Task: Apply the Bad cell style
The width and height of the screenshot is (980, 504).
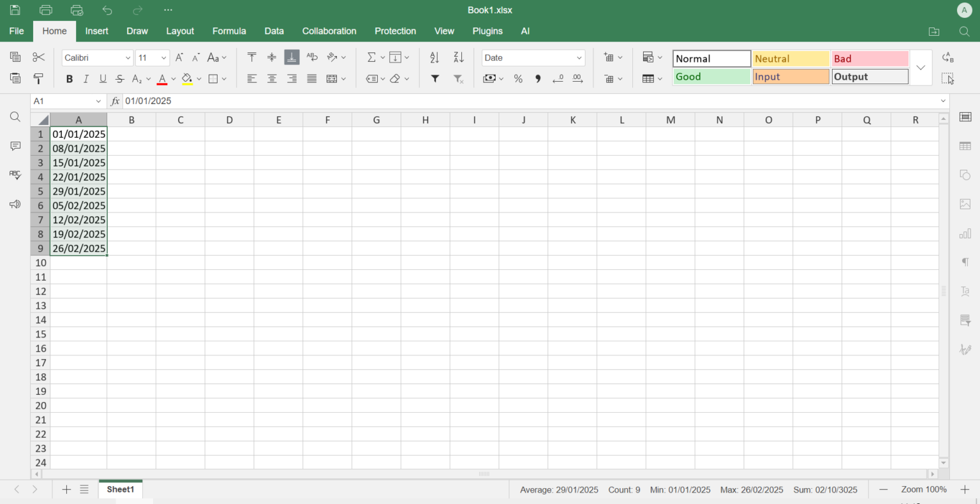Action: (x=870, y=58)
